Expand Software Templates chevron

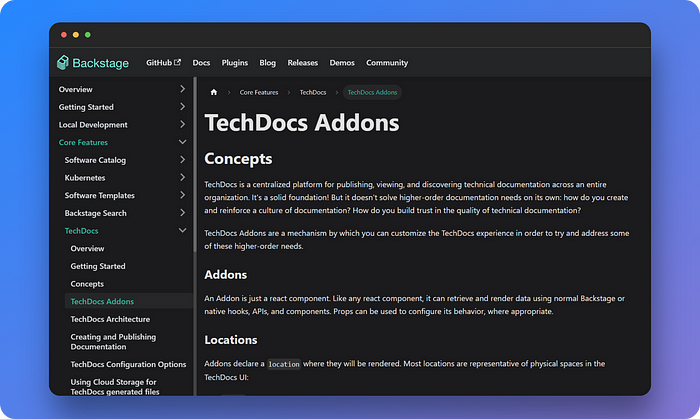tap(182, 195)
